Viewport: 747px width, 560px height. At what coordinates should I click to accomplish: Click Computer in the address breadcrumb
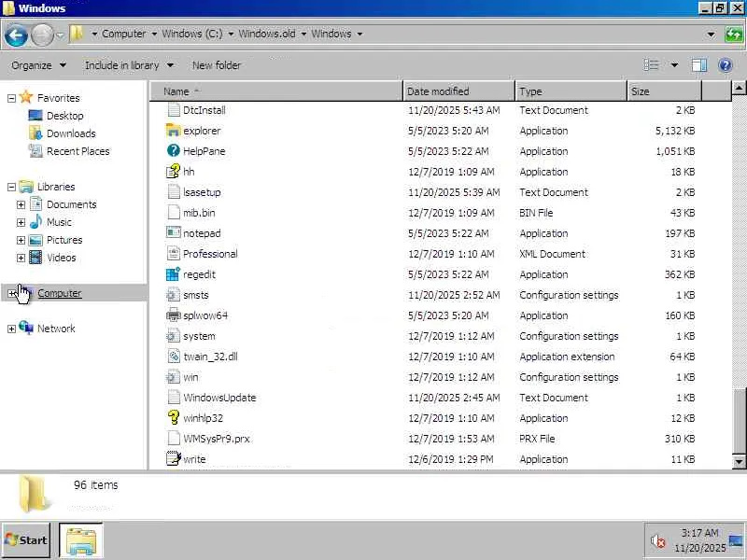pos(124,34)
